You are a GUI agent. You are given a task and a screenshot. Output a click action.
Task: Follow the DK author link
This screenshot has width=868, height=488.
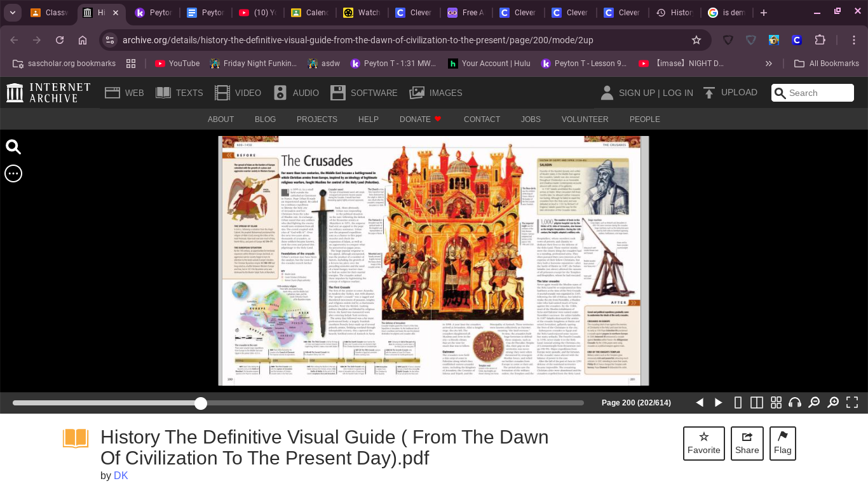pyautogui.click(x=121, y=475)
